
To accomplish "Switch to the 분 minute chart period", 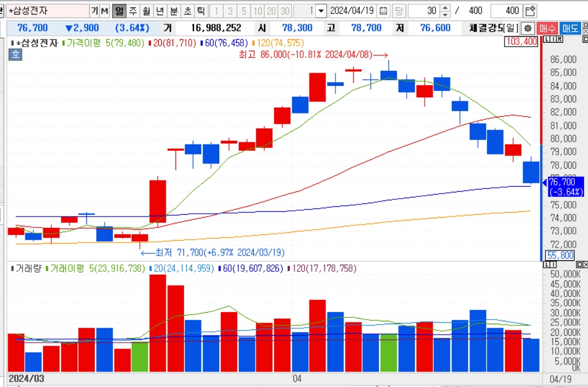I will [174, 11].
